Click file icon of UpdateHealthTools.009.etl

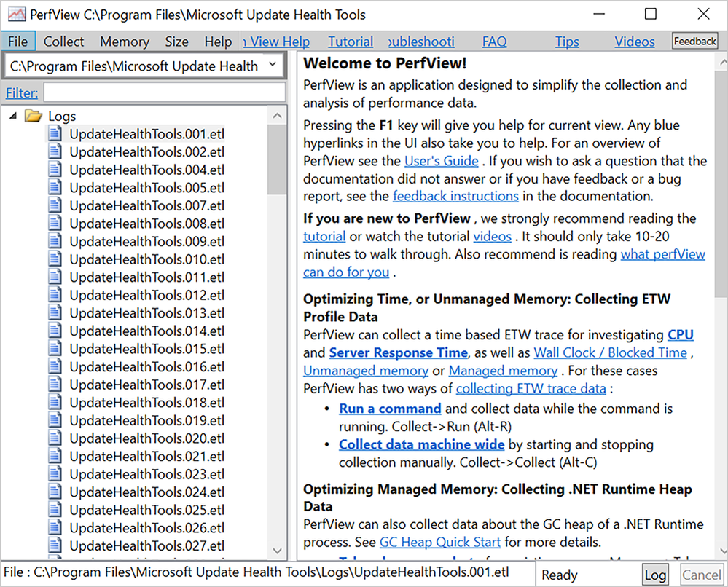coord(55,241)
